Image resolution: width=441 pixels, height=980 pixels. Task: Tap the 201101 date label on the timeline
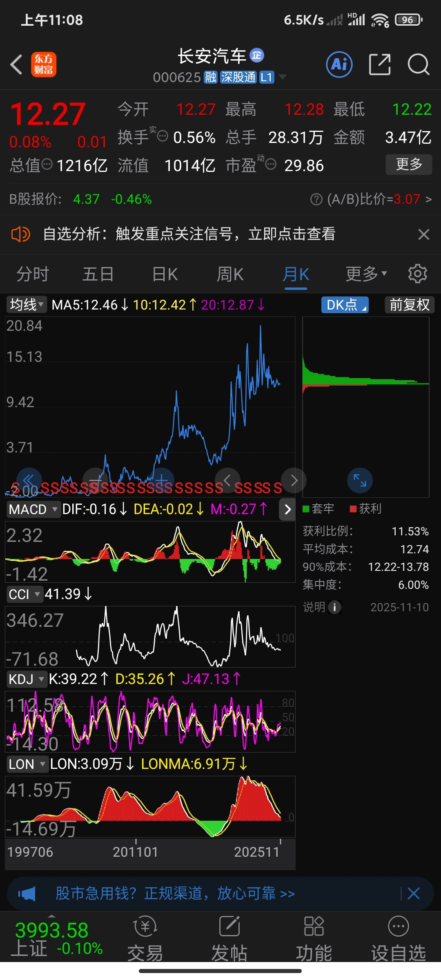[135, 852]
